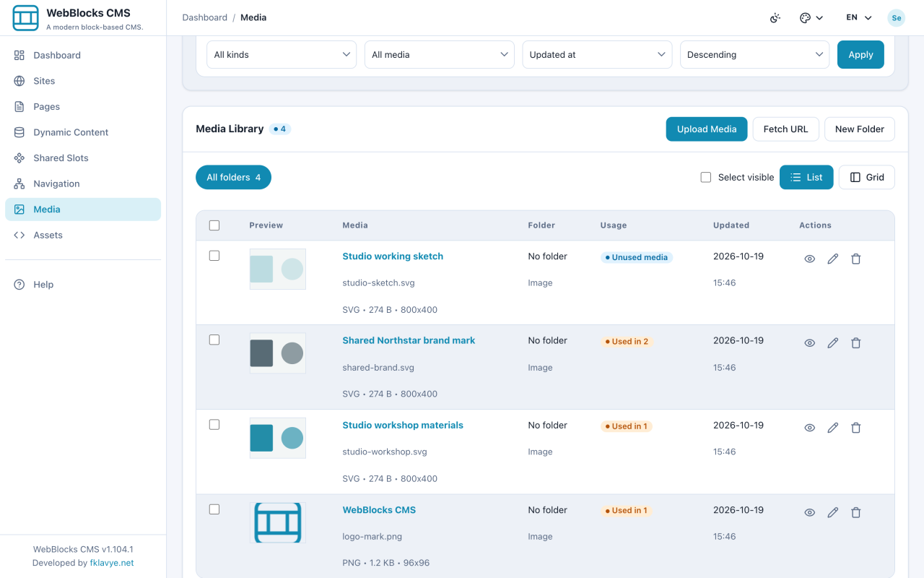Open the studio-workshop.svg preview thumbnail
The image size is (924, 578).
(x=278, y=438)
